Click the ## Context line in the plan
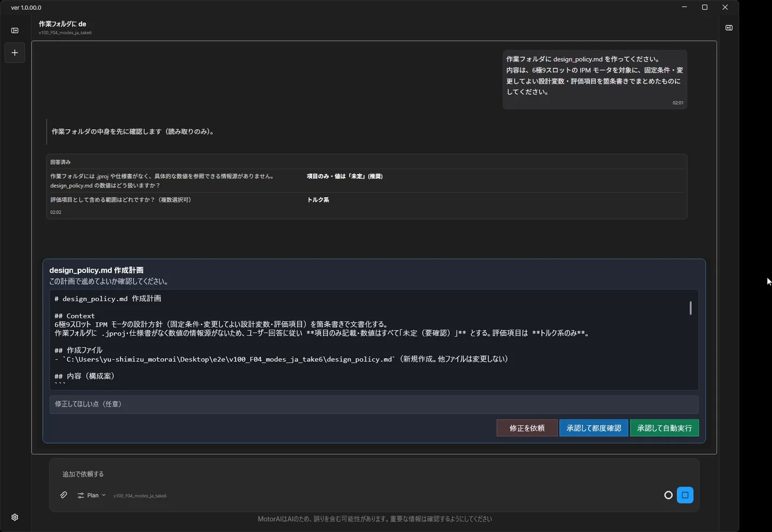The image size is (772, 532). [x=75, y=316]
